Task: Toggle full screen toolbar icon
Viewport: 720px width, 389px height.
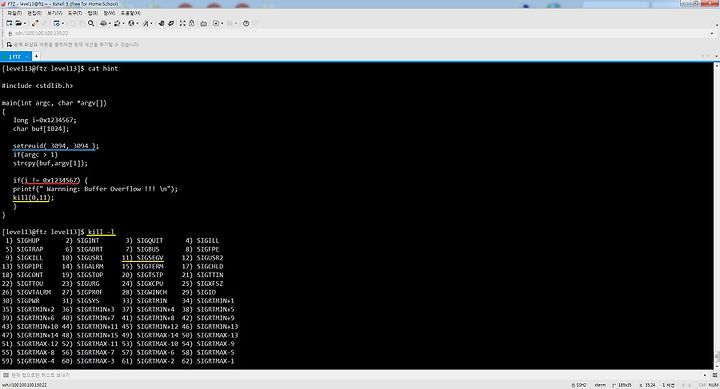Action: coord(182,23)
